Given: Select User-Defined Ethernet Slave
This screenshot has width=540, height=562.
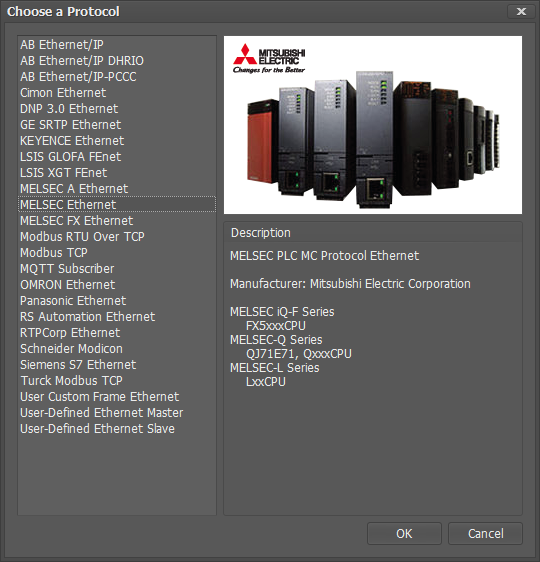Looking at the screenshot, I should pyautogui.click(x=117, y=429).
